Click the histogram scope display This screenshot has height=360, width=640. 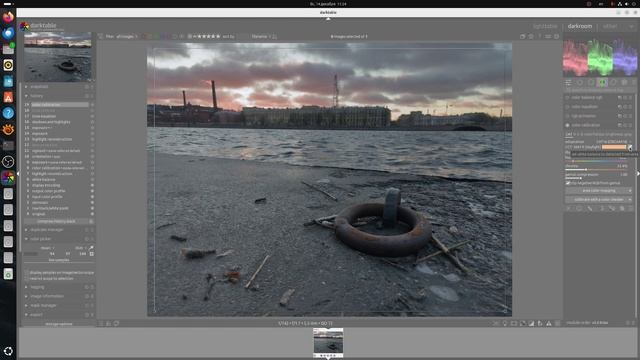600,57
